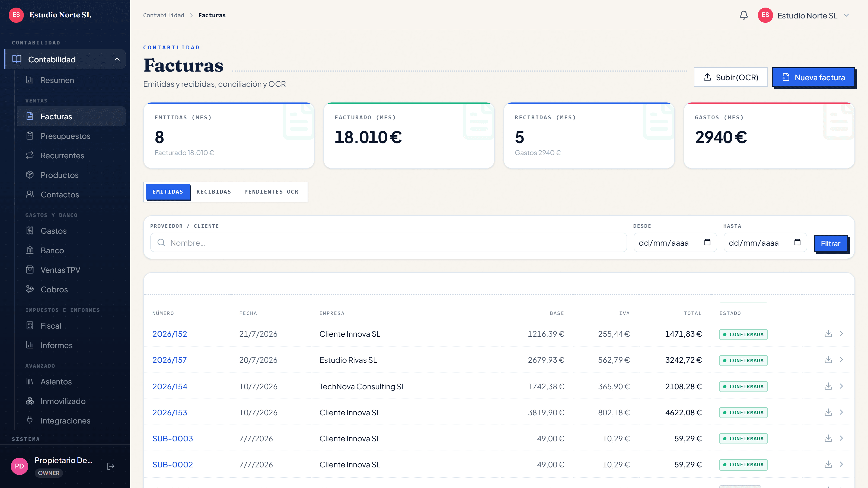Expand row details for 2026/153
Image resolution: width=868 pixels, height=488 pixels.
(x=841, y=412)
